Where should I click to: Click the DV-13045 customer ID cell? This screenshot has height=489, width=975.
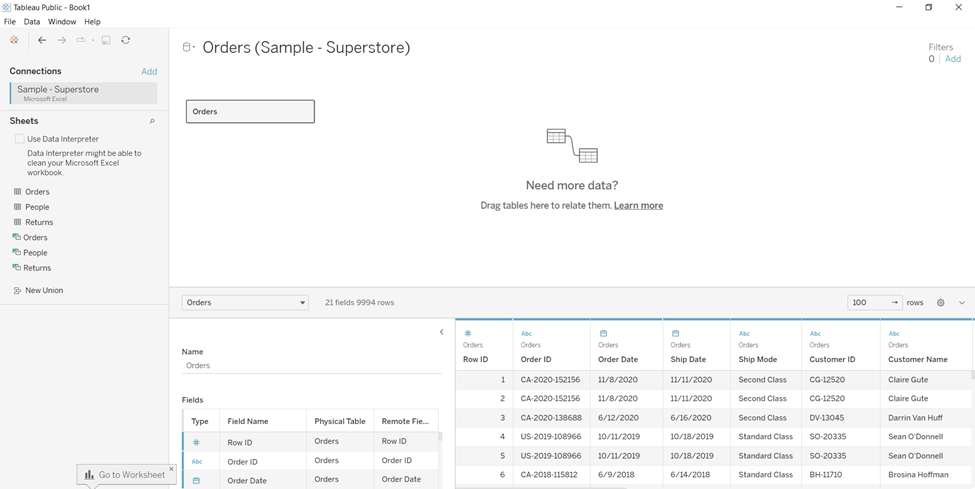[841, 417]
